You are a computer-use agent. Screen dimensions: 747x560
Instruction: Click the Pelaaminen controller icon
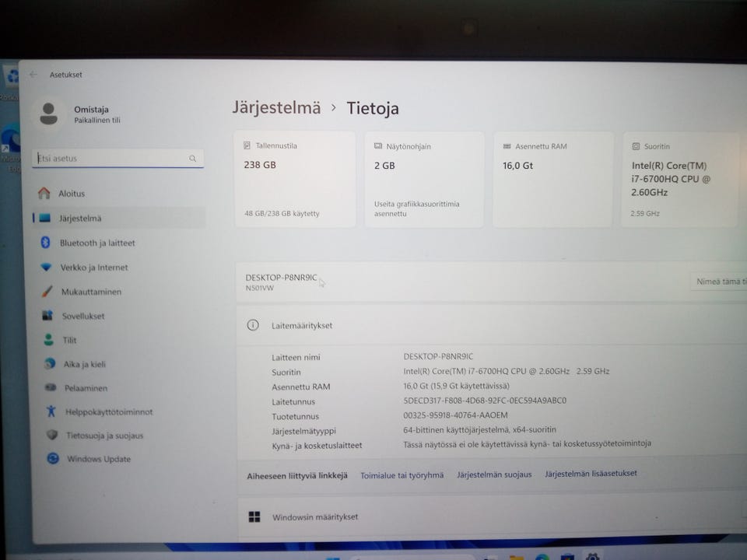click(51, 387)
